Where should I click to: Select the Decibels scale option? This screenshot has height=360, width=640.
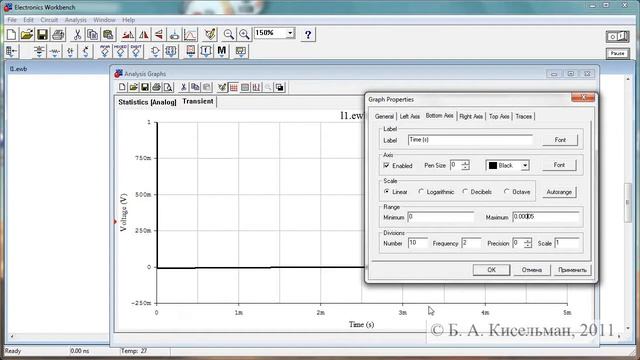click(465, 191)
